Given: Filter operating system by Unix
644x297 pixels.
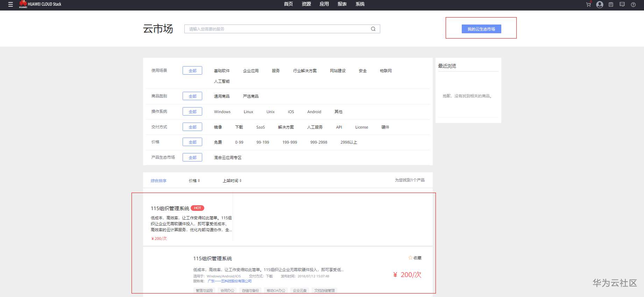Looking at the screenshot, I should pos(270,112).
